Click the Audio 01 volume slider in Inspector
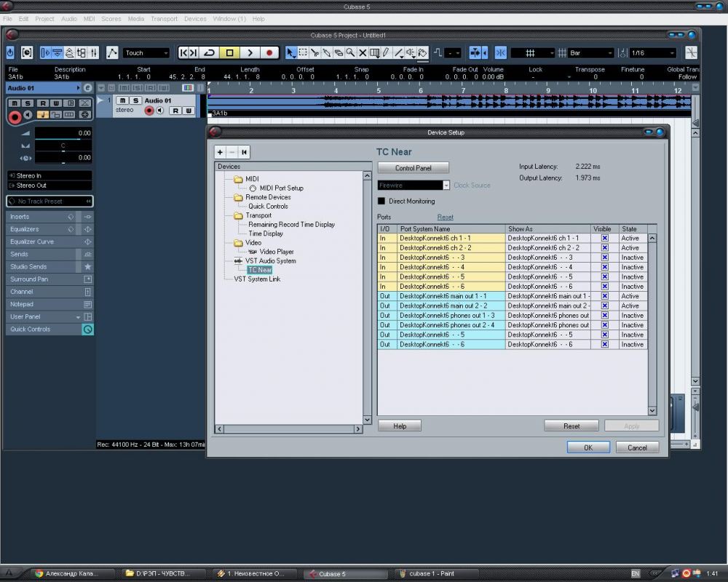This screenshot has width=728, height=582. click(x=63, y=133)
